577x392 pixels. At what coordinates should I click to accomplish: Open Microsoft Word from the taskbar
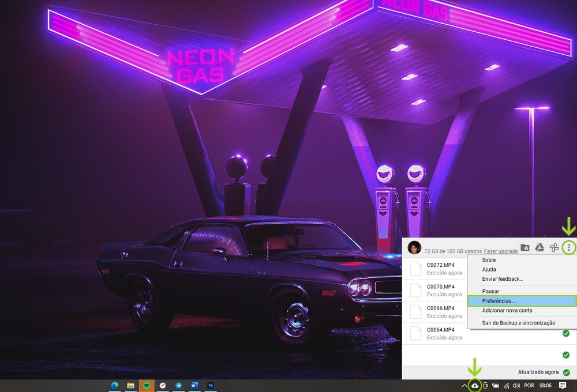point(195,385)
